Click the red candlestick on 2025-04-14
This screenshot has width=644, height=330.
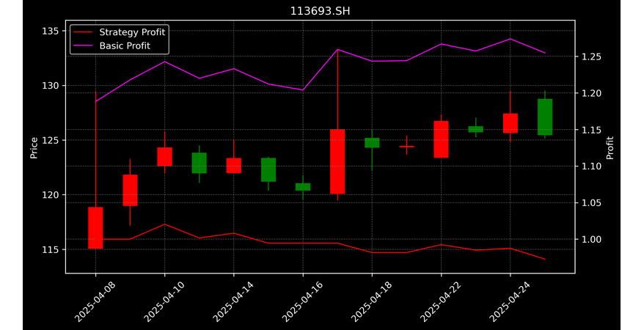click(234, 166)
